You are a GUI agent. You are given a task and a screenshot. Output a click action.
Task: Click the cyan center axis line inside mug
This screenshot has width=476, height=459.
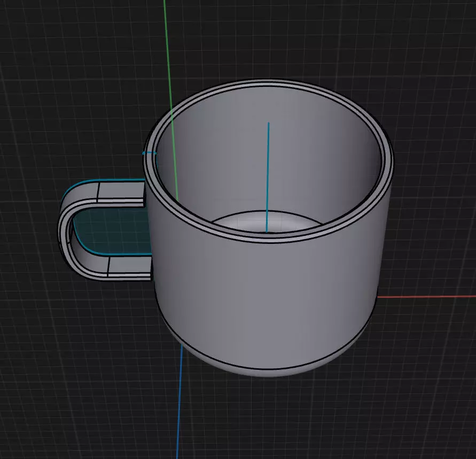(268, 178)
